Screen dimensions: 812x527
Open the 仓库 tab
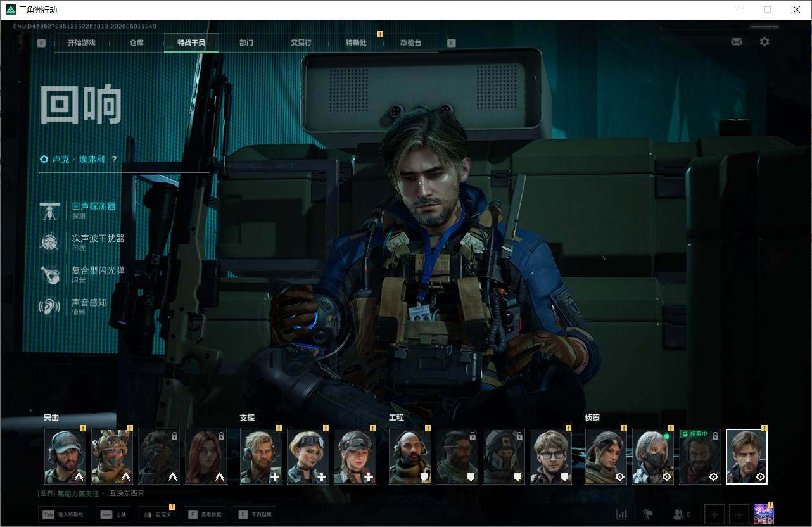tap(136, 42)
